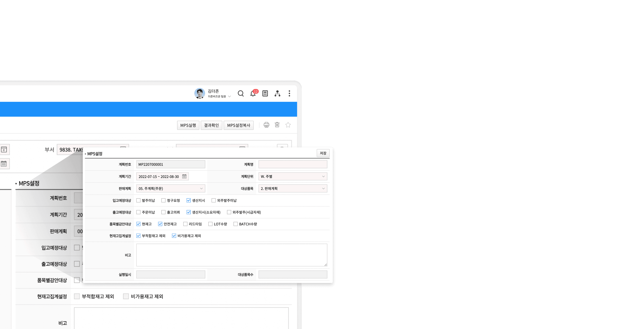Viewport: 644px width, 329px height.
Task: Expand the 김더존 user dropdown arrow
Action: tap(229, 96)
